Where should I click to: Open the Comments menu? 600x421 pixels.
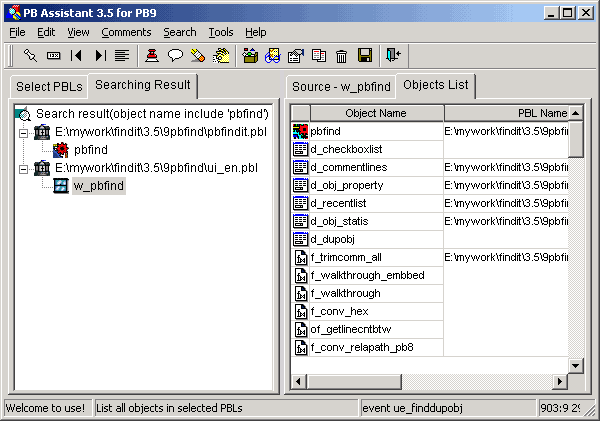[x=126, y=32]
